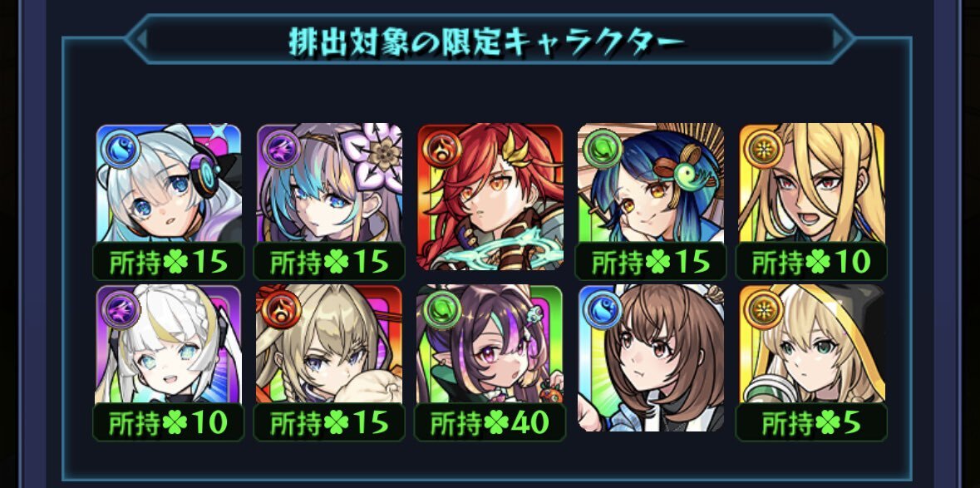Select the hooded blonde light character

pyautogui.click(x=811, y=344)
